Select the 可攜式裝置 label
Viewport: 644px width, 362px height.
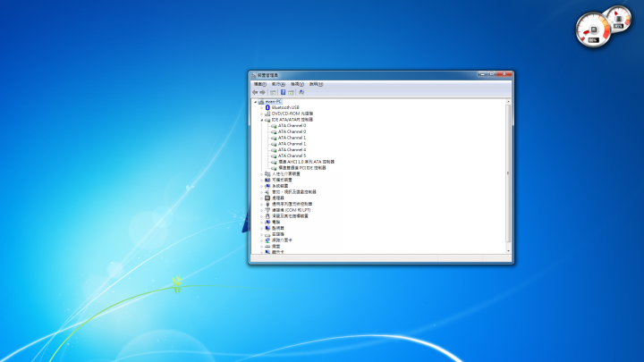(x=282, y=181)
